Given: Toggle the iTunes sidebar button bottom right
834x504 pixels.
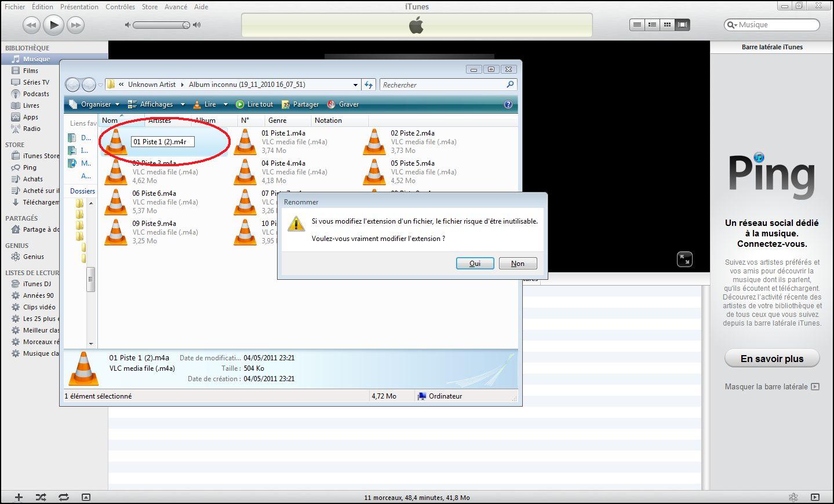Looking at the screenshot, I should 815,497.
